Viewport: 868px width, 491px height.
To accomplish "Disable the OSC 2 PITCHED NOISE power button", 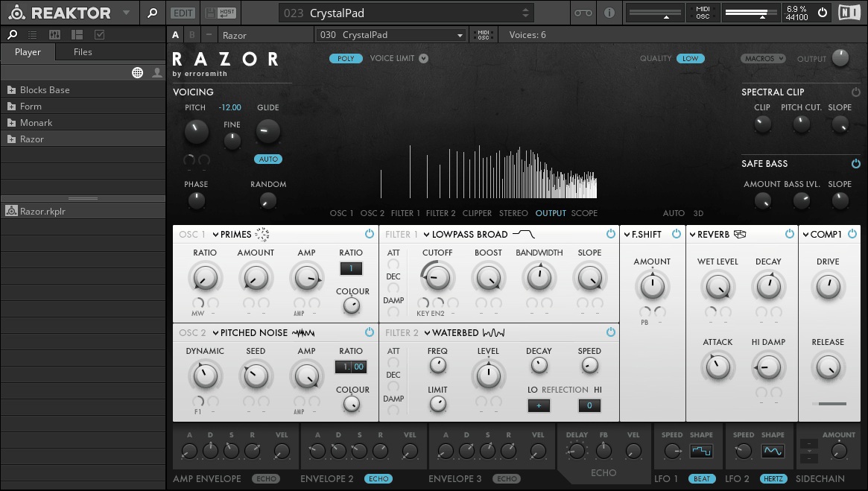I will tap(369, 332).
